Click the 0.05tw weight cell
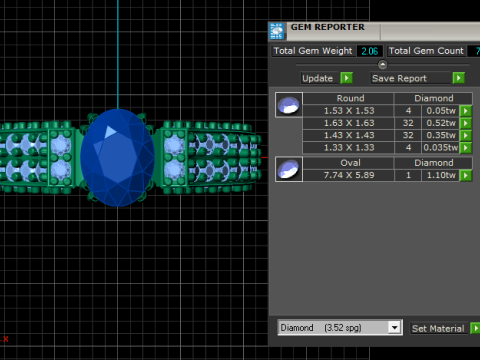Screen dimensions: 480x360 440,111
